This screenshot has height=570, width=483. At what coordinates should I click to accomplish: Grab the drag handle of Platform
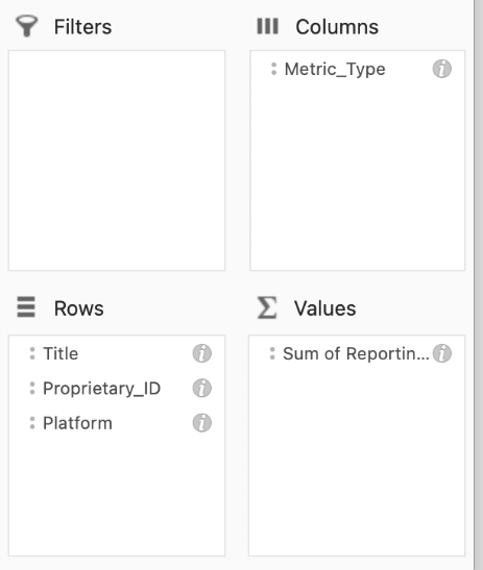pyautogui.click(x=32, y=423)
